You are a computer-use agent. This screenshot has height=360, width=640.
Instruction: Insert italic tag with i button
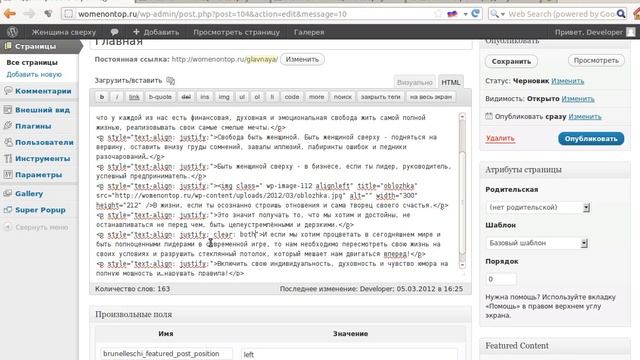[117, 97]
